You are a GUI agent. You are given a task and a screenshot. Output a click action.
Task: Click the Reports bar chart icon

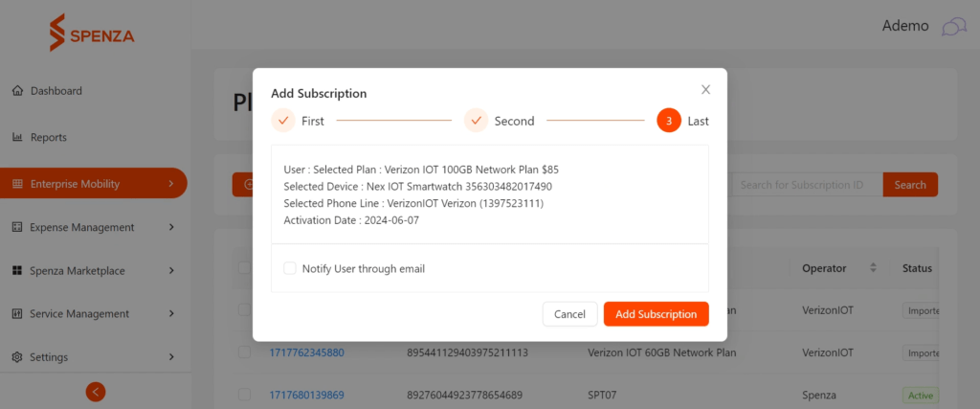(17, 137)
